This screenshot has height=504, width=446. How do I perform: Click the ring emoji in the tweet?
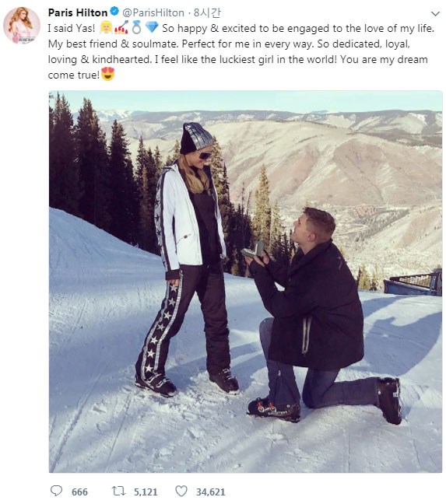click(137, 28)
